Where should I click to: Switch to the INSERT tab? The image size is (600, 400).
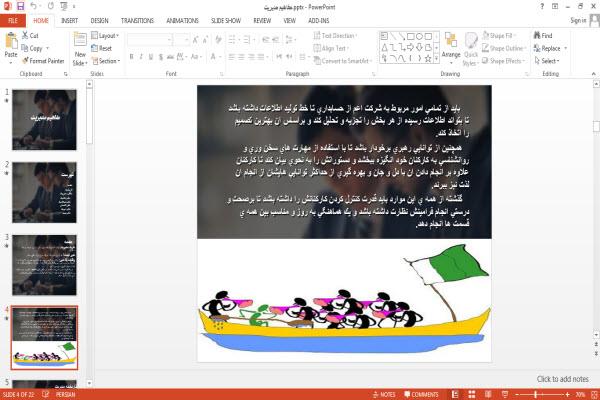tap(69, 20)
